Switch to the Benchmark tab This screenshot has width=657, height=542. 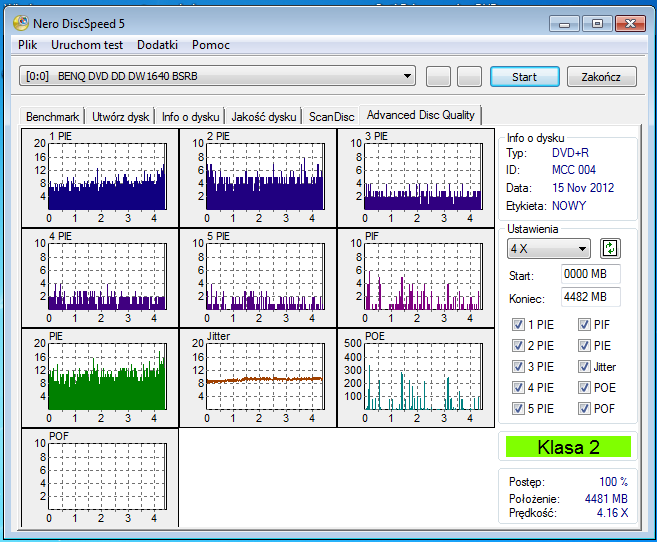click(52, 116)
